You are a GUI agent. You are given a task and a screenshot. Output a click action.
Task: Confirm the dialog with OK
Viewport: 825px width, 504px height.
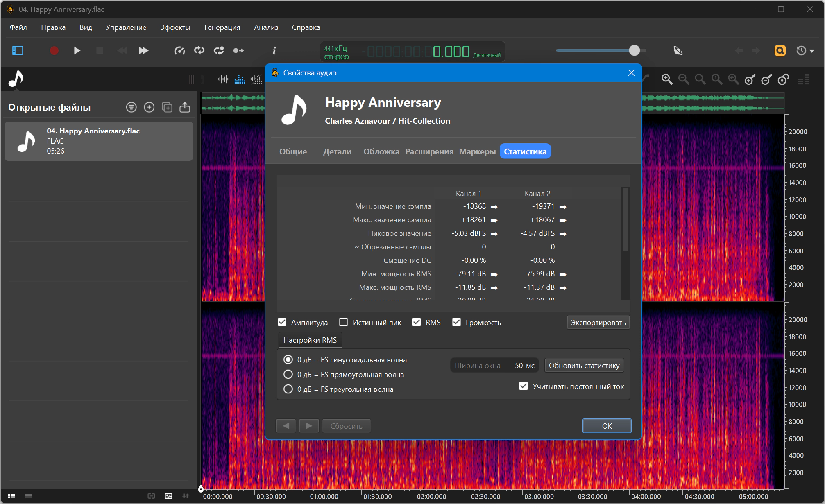tap(607, 426)
